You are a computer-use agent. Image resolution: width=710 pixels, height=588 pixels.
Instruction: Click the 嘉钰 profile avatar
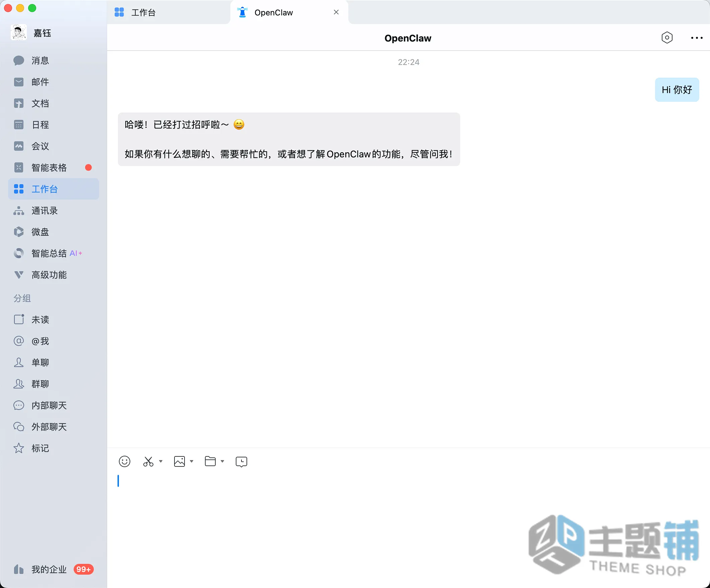pyautogui.click(x=19, y=32)
